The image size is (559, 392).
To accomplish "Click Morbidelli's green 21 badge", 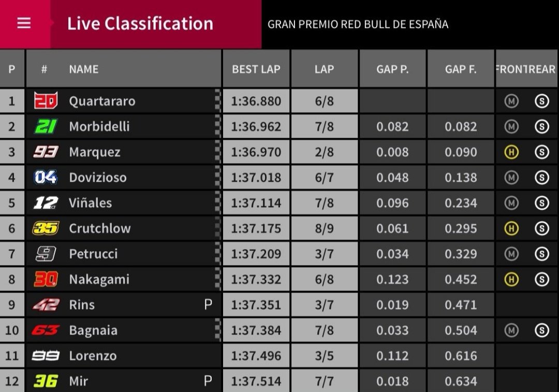I will [46, 126].
